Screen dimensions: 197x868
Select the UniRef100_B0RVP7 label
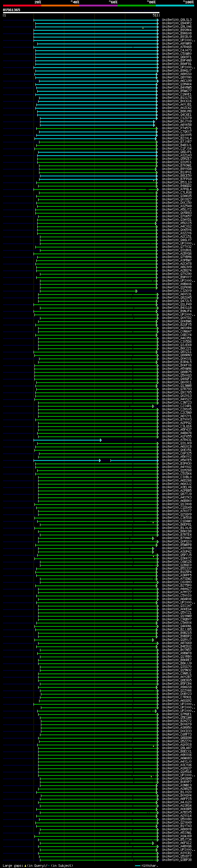(176, 782)
